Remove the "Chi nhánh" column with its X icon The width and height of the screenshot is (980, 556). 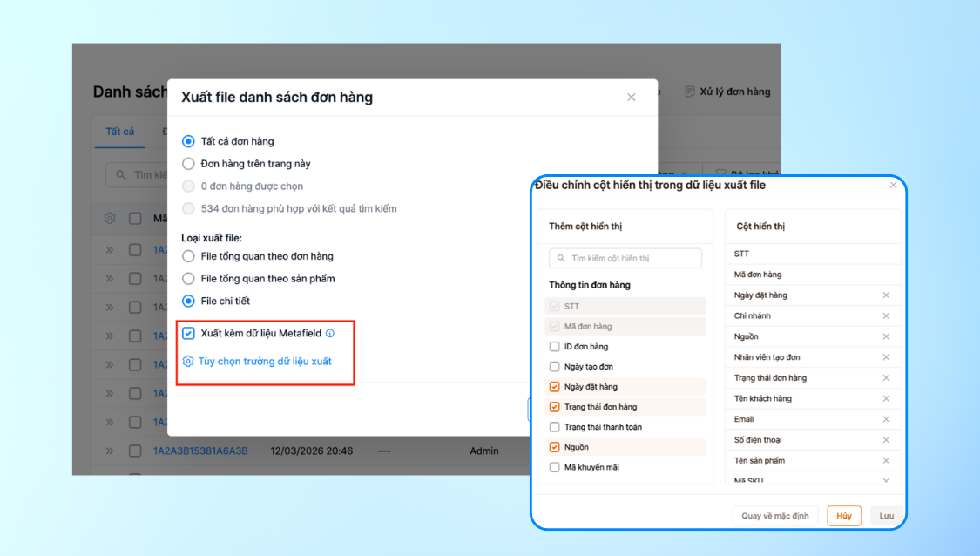click(x=886, y=315)
